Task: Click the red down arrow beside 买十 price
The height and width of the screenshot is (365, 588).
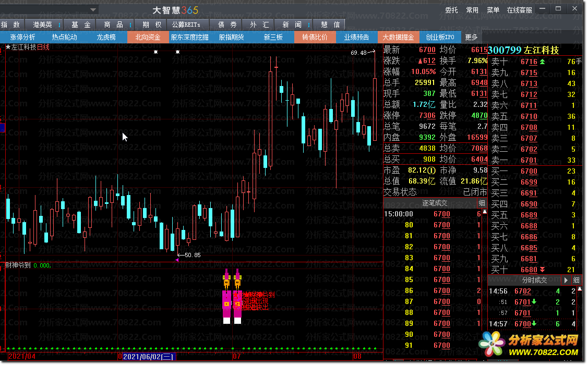Action: (x=542, y=270)
